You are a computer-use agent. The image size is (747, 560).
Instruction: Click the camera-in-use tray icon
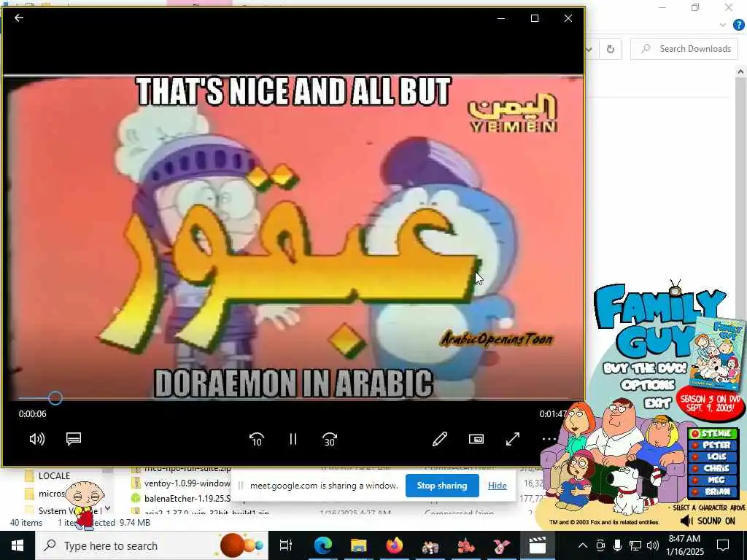pos(600,545)
